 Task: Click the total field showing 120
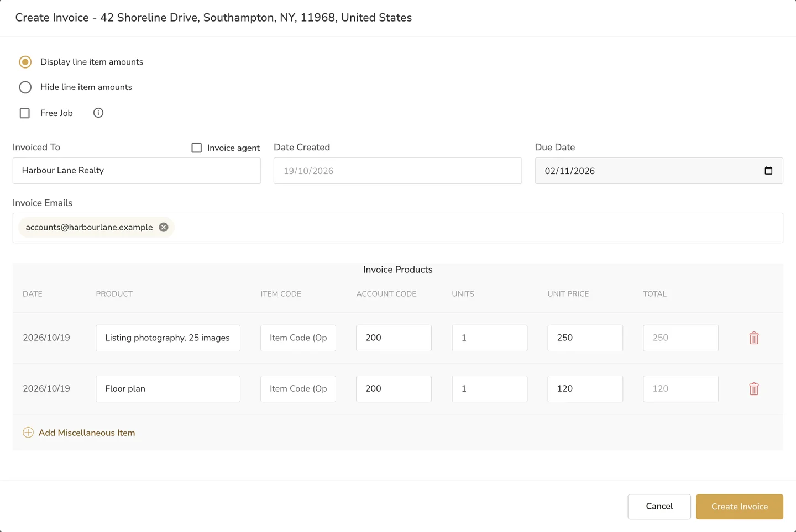pos(681,389)
